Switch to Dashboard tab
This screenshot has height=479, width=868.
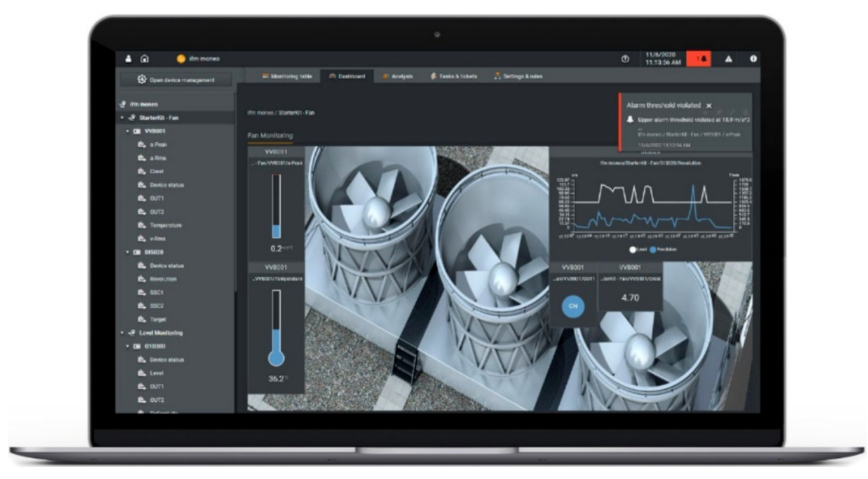347,76
